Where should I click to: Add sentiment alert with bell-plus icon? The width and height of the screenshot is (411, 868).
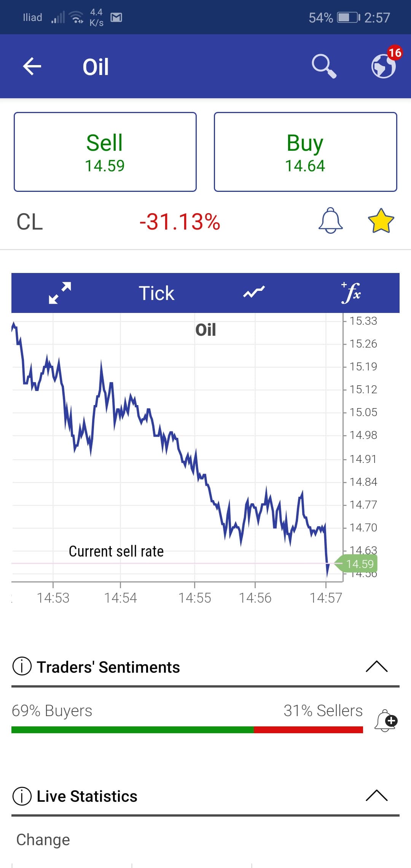click(386, 720)
